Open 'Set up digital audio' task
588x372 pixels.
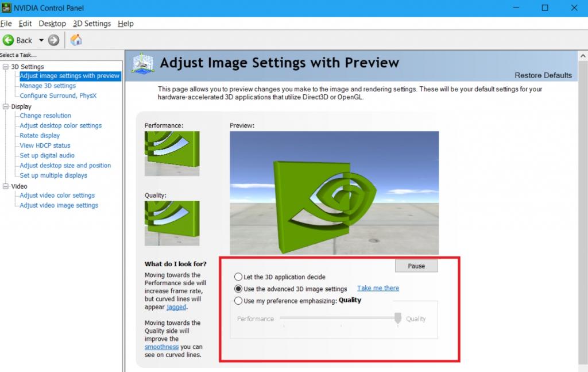pyautogui.click(x=47, y=155)
